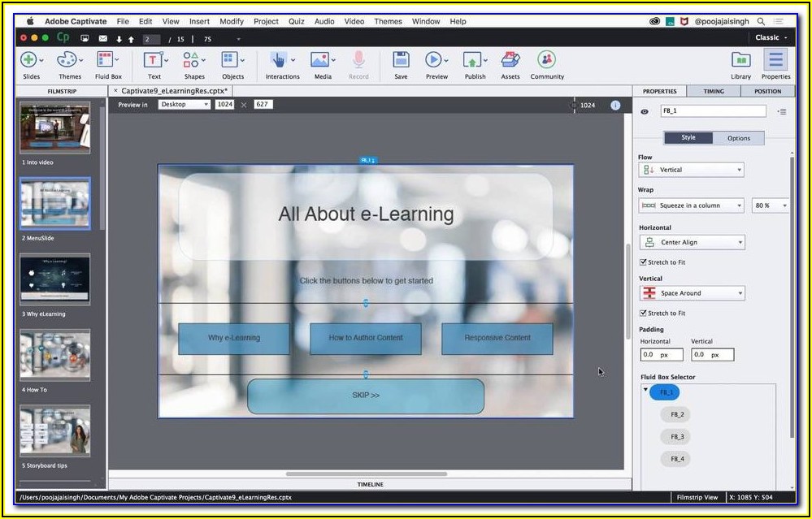Open the Media toolbar icon
The width and height of the screenshot is (812, 519).
[320, 60]
